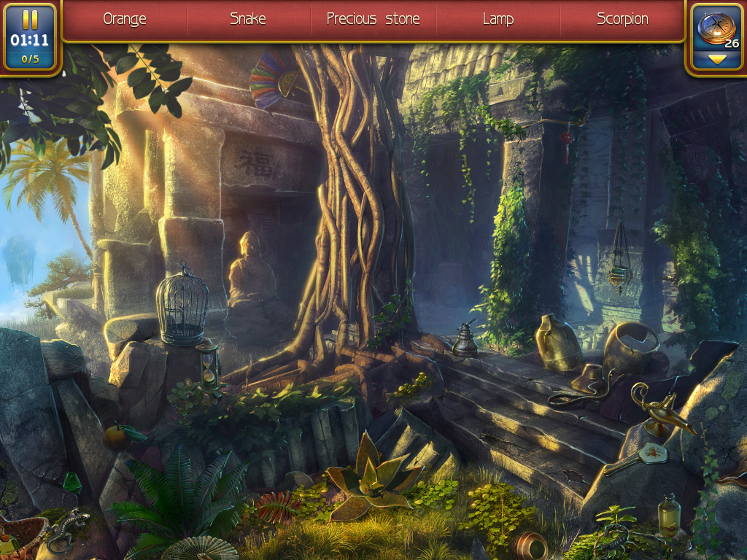The width and height of the screenshot is (747, 560).
Task: Pick the orange fruit with the green leaf
Action: coord(117,436)
